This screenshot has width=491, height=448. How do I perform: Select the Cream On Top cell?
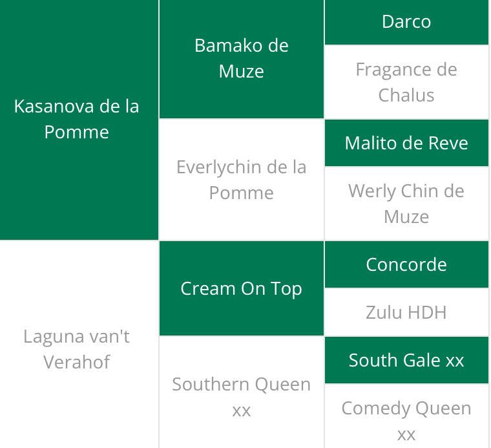point(241,288)
